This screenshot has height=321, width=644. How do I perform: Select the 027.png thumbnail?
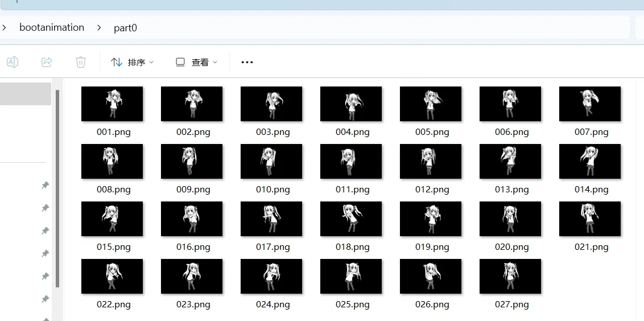point(510,276)
